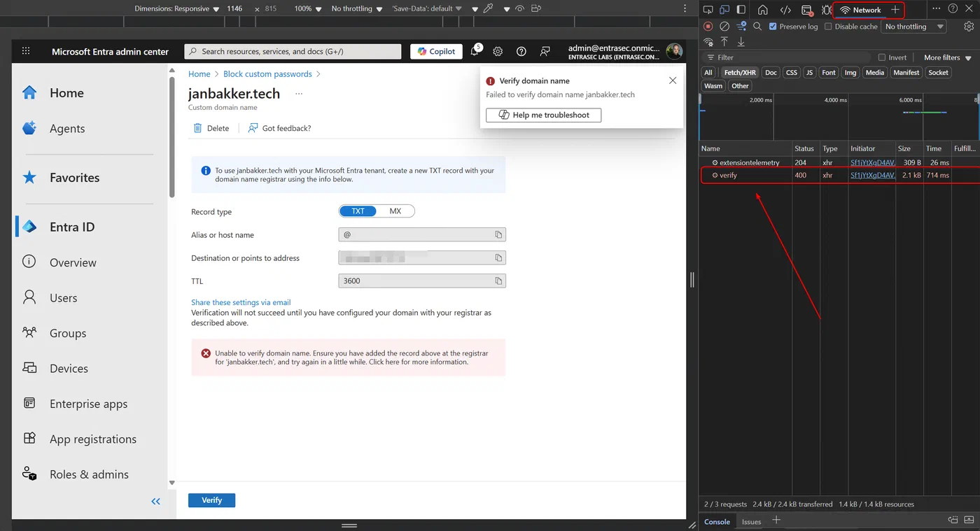The image size is (980, 531).
Task: Switch record type to MX
Action: pyautogui.click(x=395, y=211)
